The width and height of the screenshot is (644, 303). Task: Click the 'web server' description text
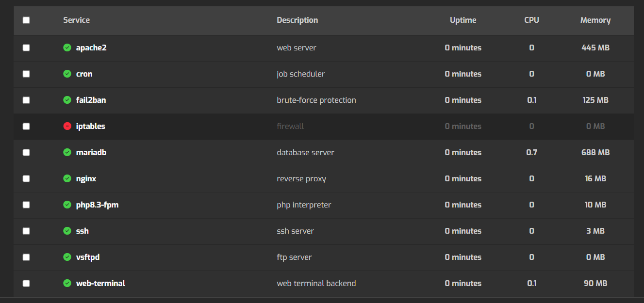tap(297, 48)
